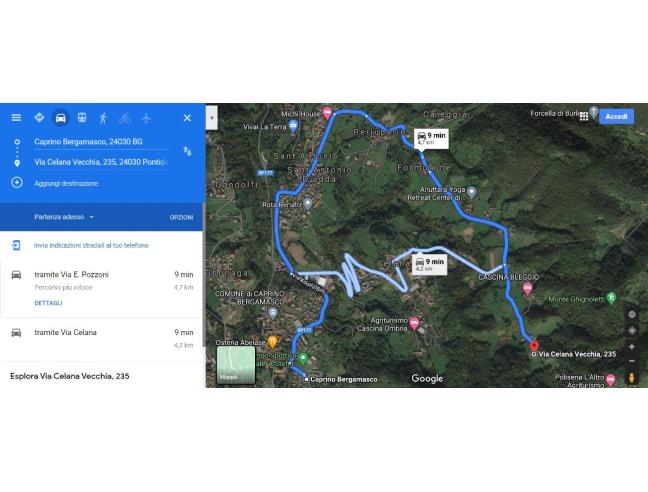Edit starting point Caprino Bergamasco field
Screen dimensions: 648x492
(101, 142)
